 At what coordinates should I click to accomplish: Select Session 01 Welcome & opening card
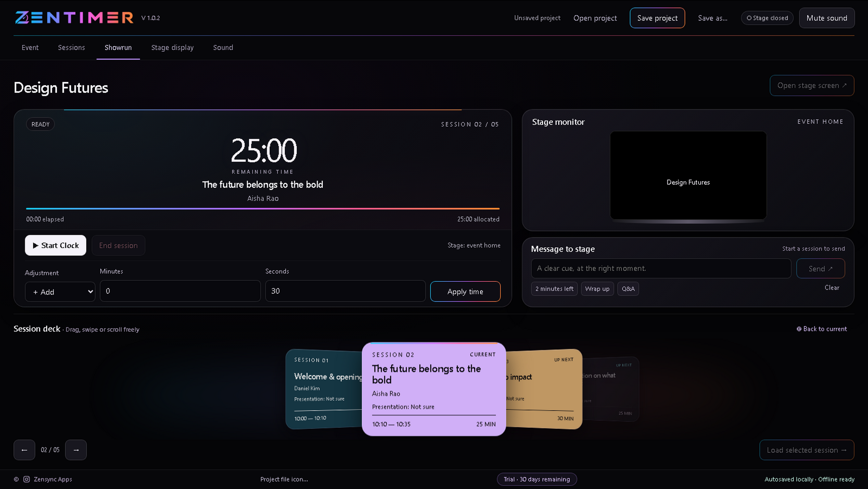[324, 389]
